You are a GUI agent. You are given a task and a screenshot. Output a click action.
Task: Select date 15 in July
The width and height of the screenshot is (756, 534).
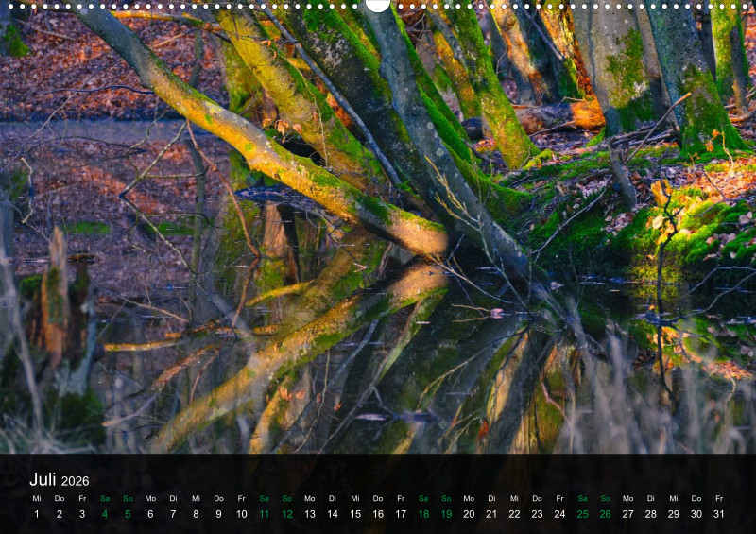tap(355, 514)
